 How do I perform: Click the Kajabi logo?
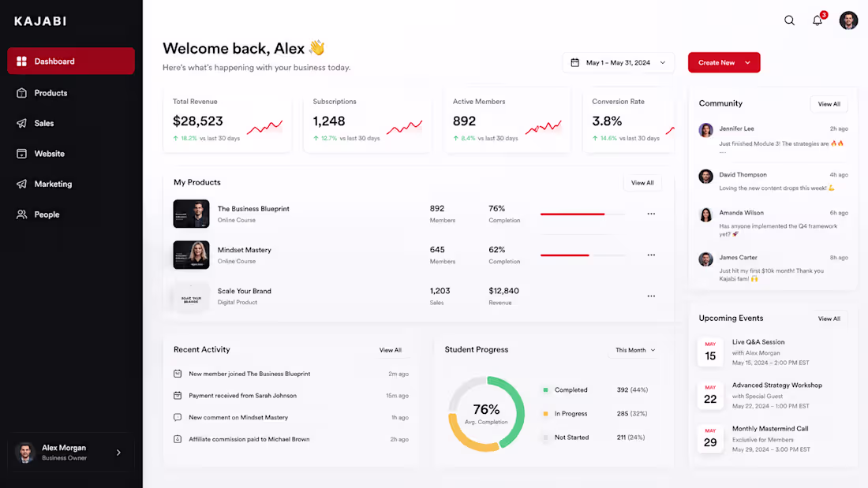tap(40, 21)
